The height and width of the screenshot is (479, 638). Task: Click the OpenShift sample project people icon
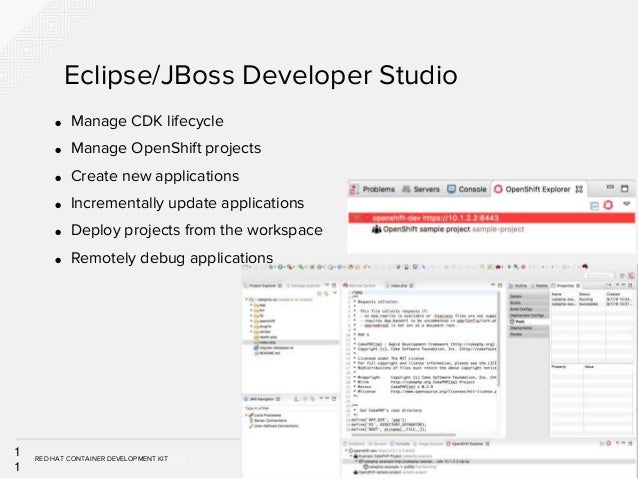(376, 230)
